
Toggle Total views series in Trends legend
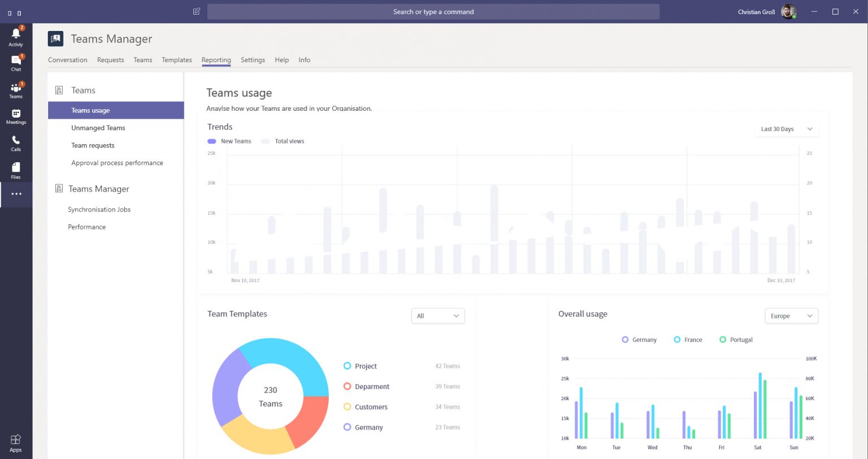click(x=283, y=141)
